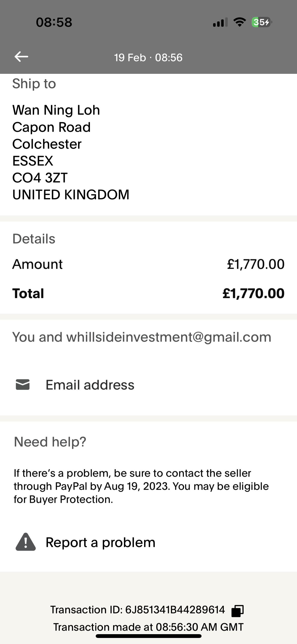Tap the envelope email icon

(23, 385)
